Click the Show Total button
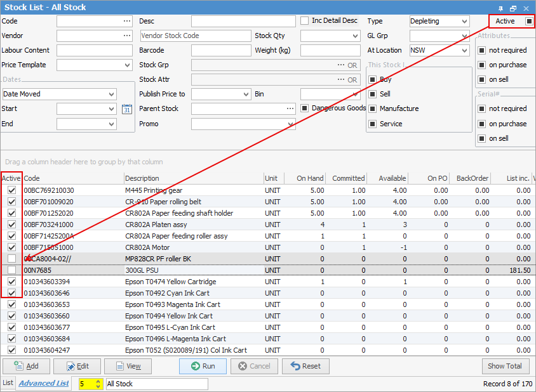Screen dimensions: 536x392 click(505, 366)
